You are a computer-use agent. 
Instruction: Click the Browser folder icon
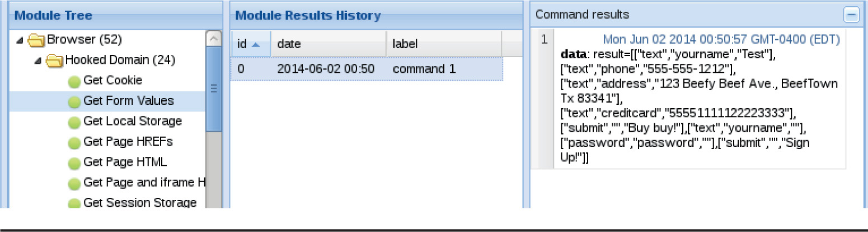pos(36,40)
